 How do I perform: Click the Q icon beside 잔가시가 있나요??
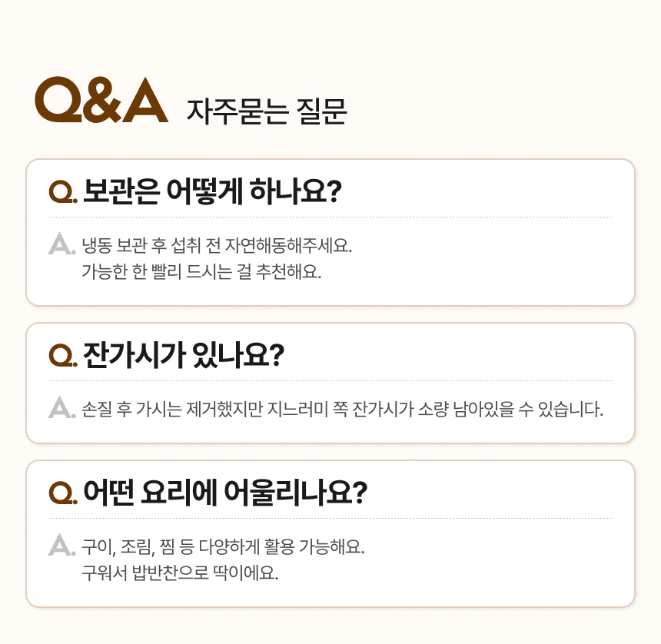tap(61, 355)
